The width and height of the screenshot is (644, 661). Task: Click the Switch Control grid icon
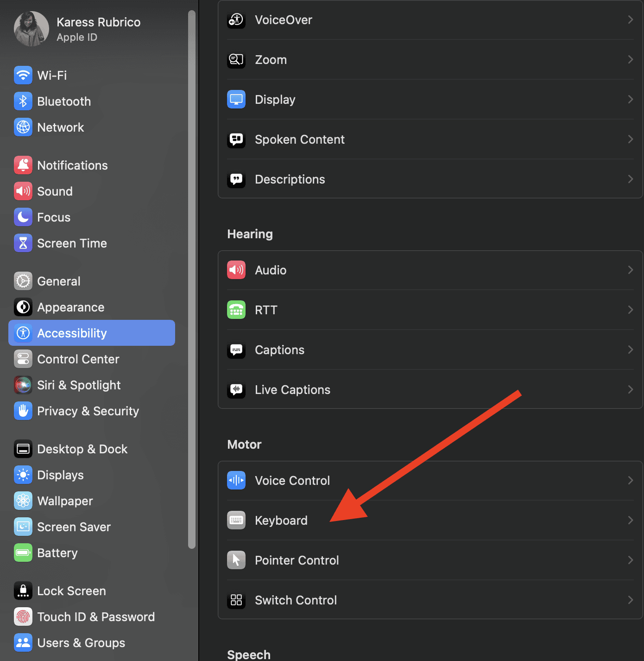point(236,600)
